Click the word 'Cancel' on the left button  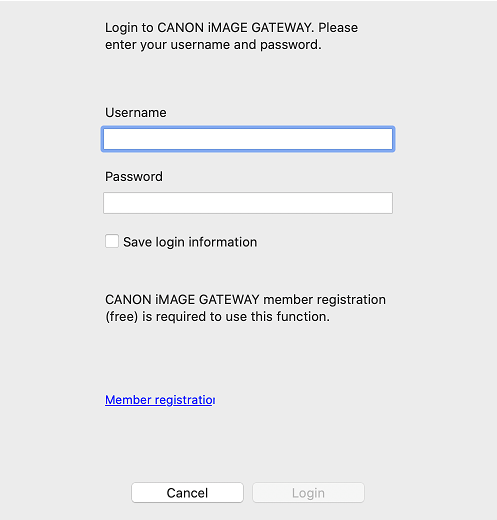pyautogui.click(x=187, y=493)
